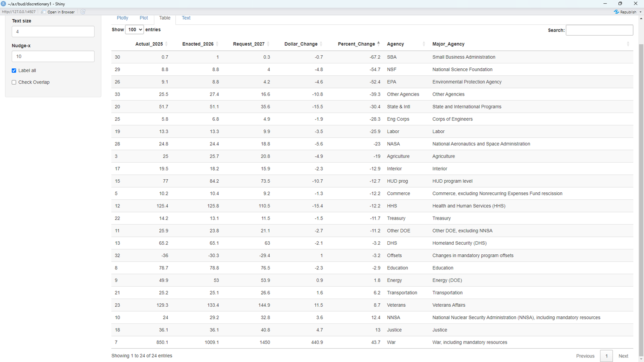644x362 pixels.
Task: Click the reload app icon
Action: pos(83,12)
